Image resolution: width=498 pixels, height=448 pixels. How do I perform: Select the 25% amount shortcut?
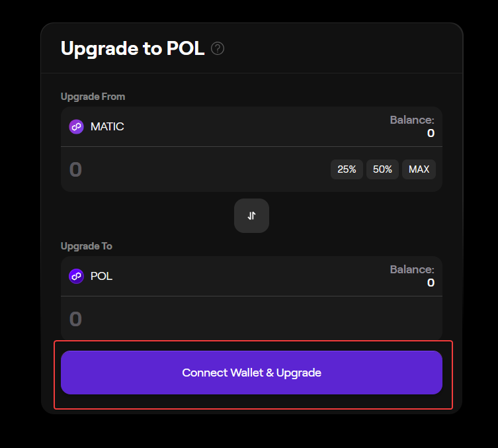(x=347, y=169)
